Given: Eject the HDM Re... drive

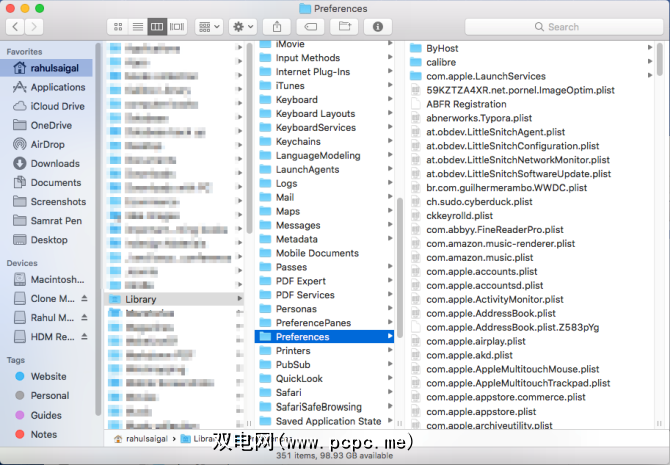Looking at the screenshot, I should 85,337.
